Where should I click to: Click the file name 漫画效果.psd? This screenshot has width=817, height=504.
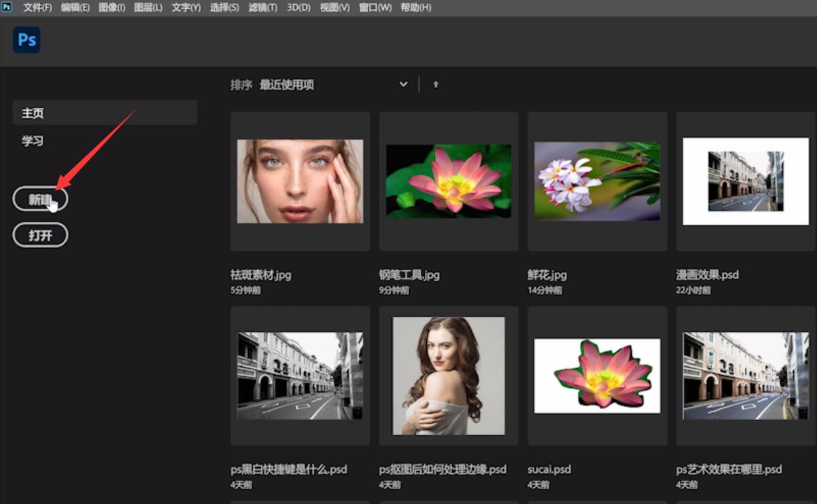[708, 275]
